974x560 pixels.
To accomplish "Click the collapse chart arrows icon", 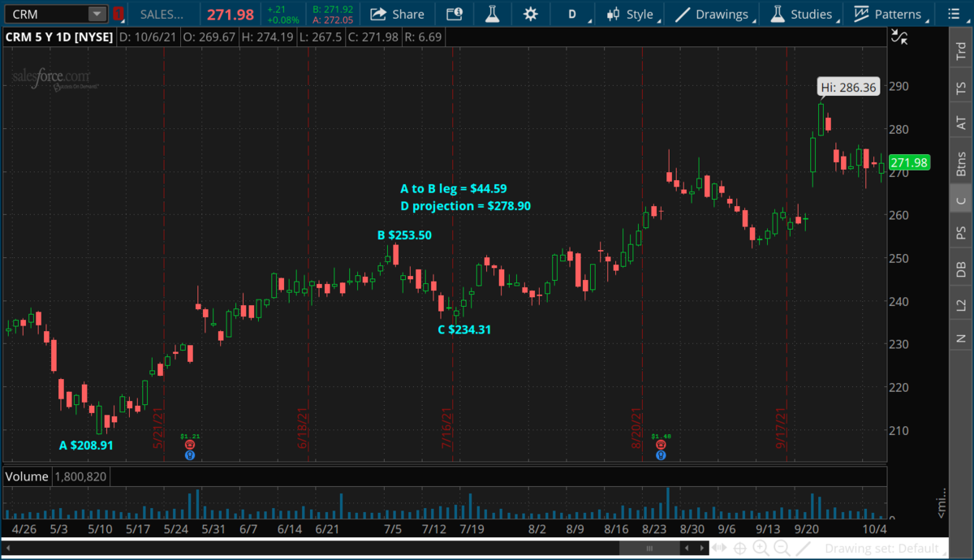I will 899,36.
